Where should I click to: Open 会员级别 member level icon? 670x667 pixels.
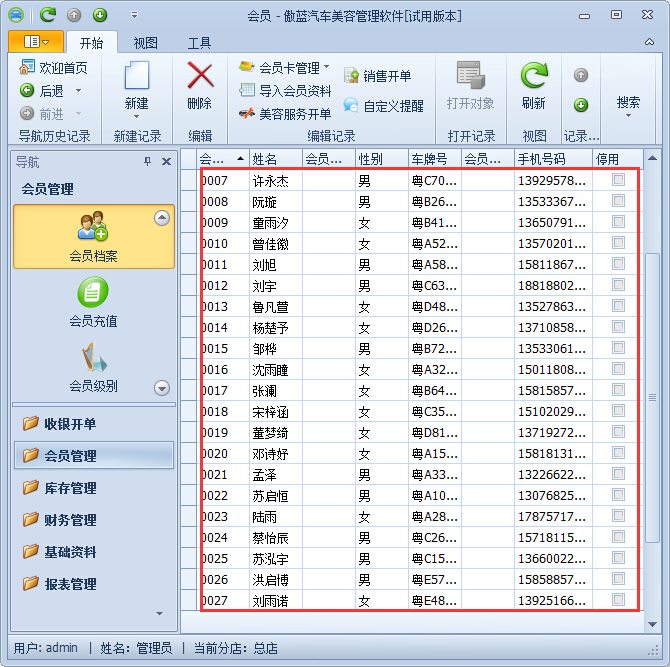click(93, 357)
